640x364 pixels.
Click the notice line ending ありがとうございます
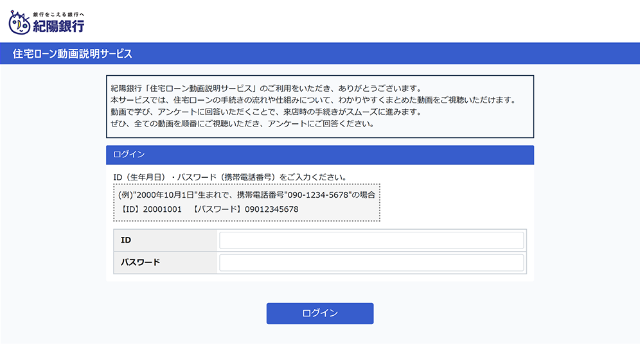point(267,88)
